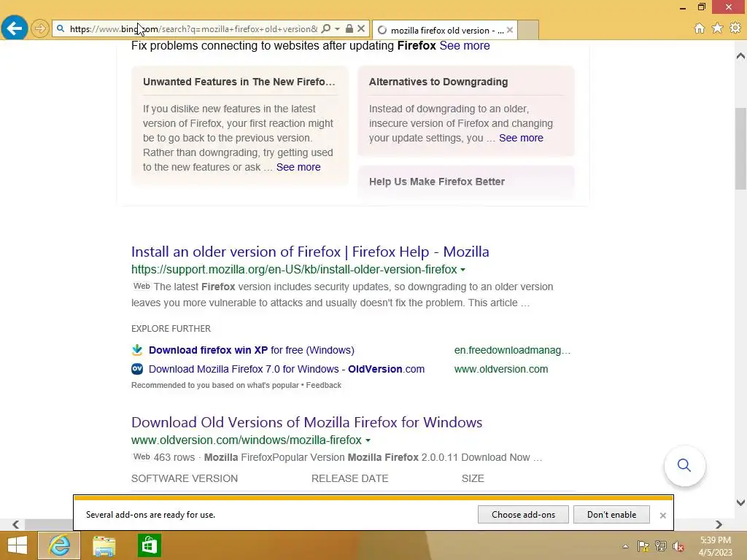Image resolution: width=747 pixels, height=560 pixels.
Task: Open 'Download Old Versions of Mozilla Firefox' result
Action: tap(307, 422)
